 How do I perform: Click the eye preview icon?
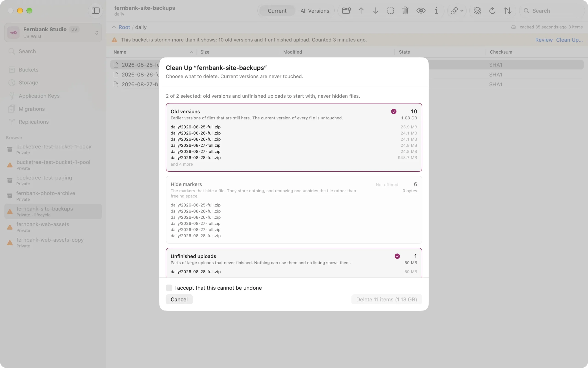click(421, 11)
